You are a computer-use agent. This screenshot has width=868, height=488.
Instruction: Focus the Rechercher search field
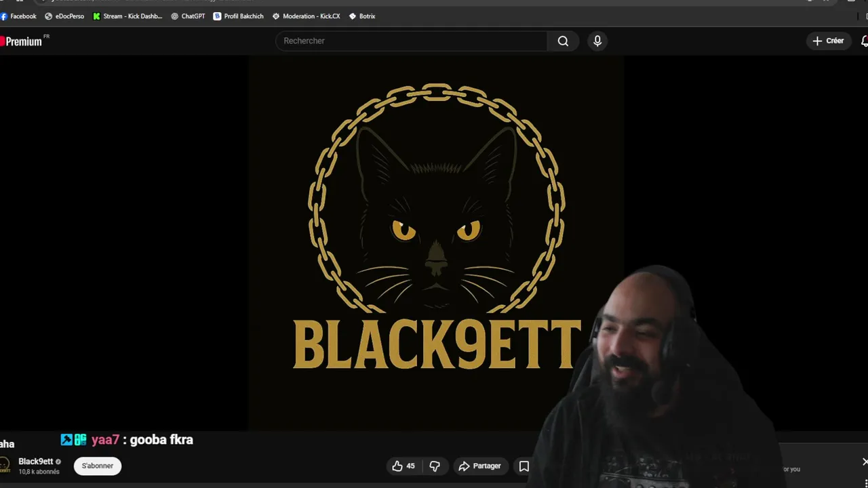click(412, 41)
